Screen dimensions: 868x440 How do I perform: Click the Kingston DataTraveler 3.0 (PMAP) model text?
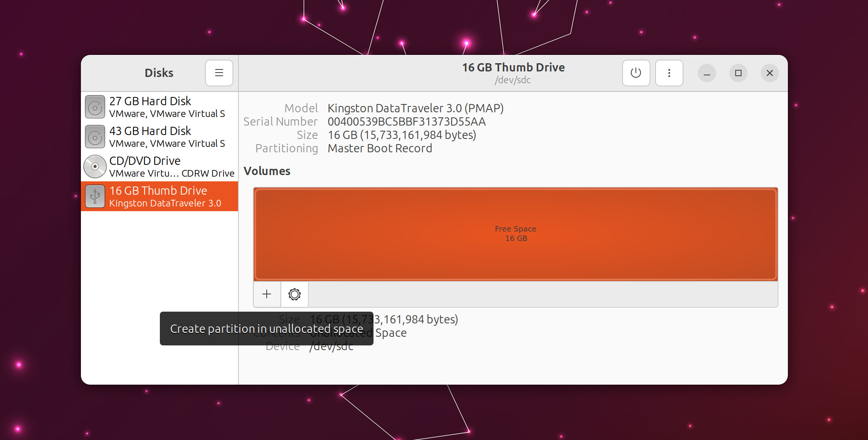416,108
